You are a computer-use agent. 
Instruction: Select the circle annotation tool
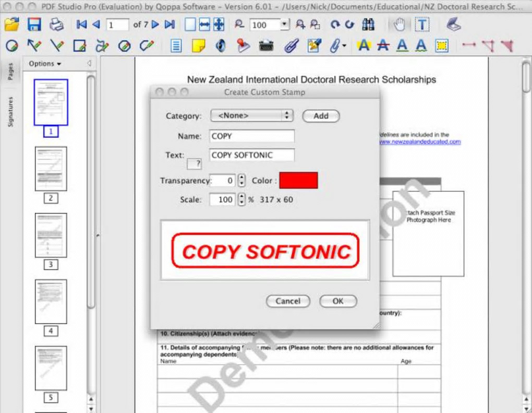pos(12,45)
